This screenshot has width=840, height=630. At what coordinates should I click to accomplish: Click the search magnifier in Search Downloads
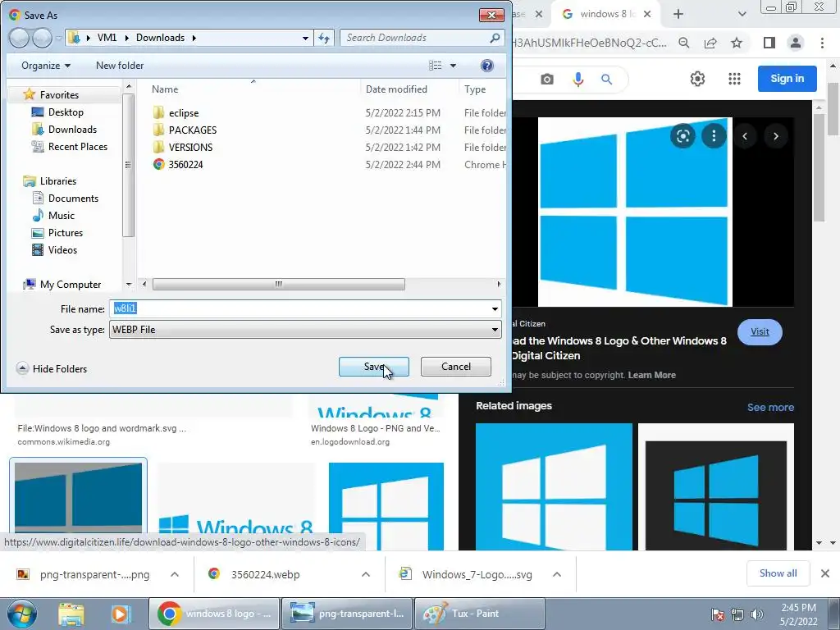pos(495,38)
